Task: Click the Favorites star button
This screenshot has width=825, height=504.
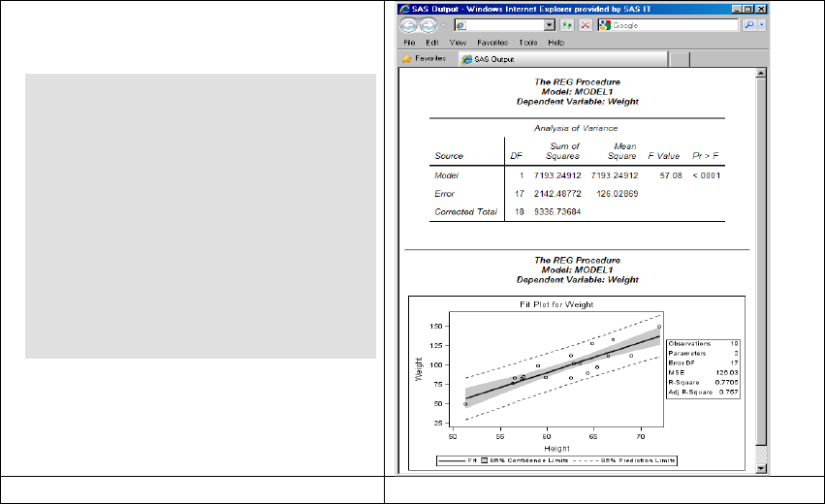Action: pos(424,58)
